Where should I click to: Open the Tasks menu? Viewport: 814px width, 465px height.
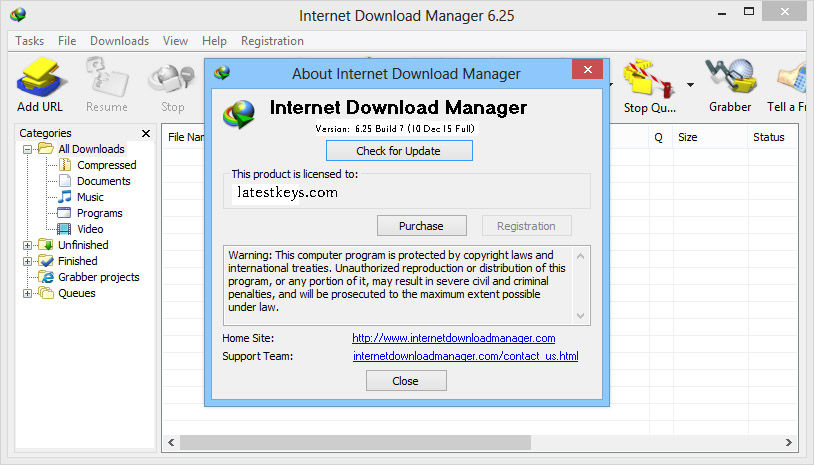click(x=30, y=40)
